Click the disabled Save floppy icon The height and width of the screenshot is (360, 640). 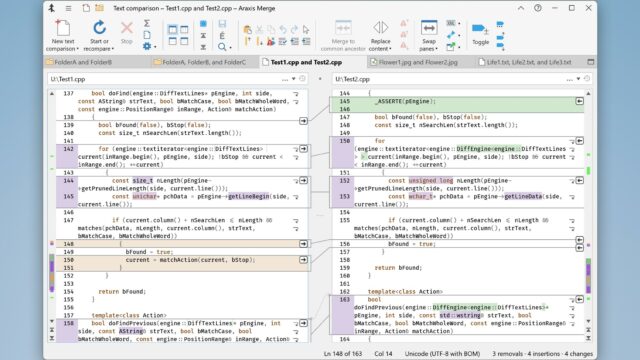point(222,24)
